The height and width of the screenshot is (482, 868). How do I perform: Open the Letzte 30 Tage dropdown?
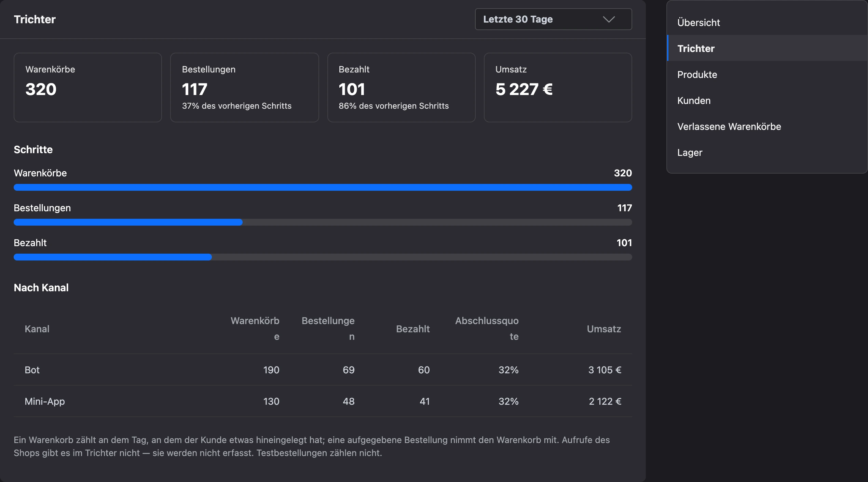(x=553, y=19)
